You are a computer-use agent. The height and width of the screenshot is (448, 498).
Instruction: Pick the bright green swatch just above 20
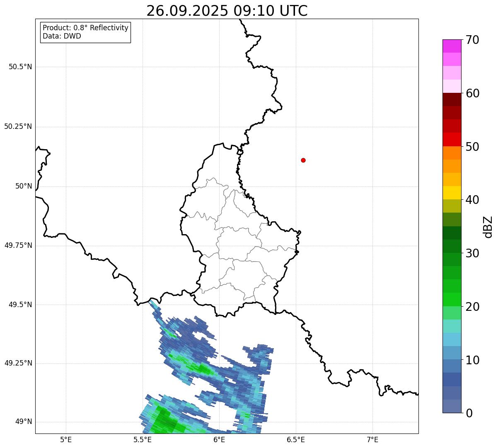pos(452,300)
